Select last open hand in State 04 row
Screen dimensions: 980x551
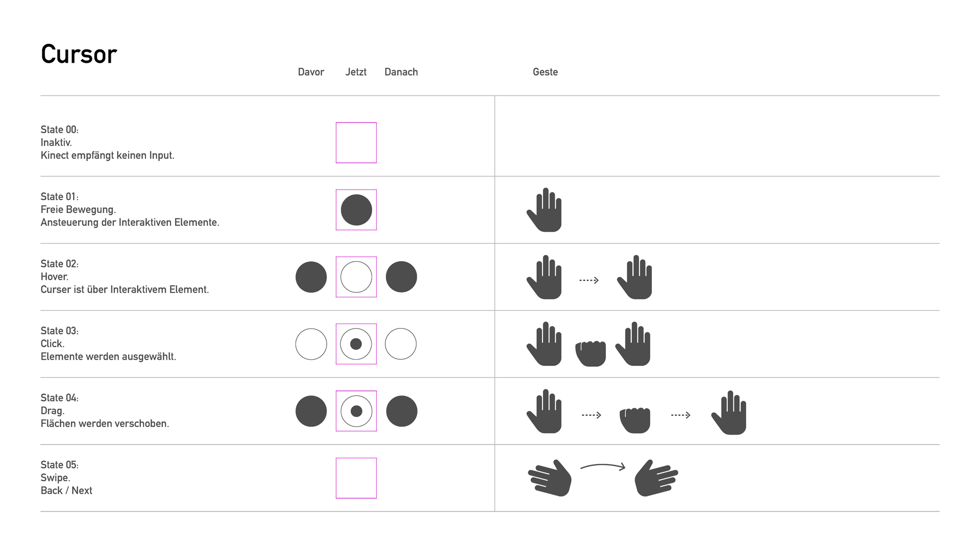point(729,412)
